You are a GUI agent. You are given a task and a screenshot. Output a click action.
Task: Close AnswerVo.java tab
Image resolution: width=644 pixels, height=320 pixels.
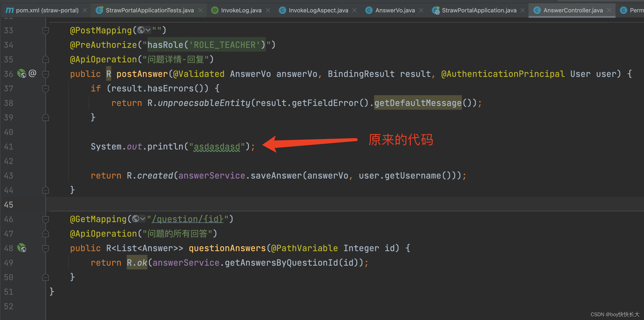coord(421,10)
